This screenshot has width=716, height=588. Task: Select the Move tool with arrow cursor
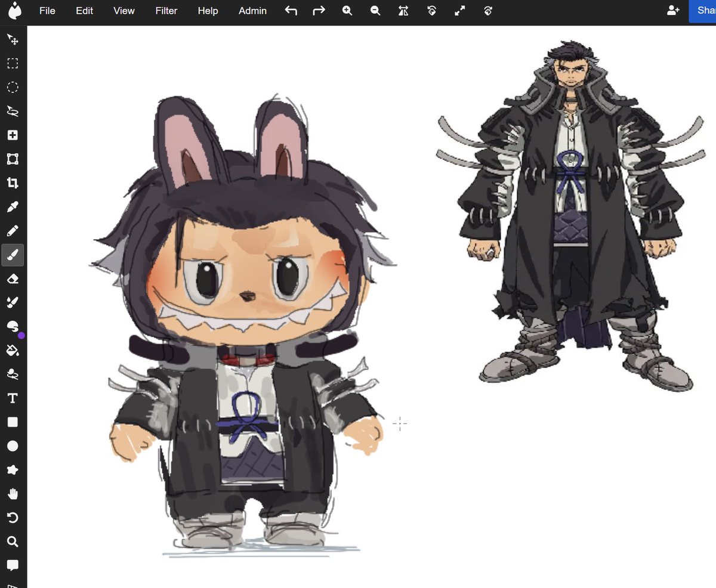[x=13, y=39]
